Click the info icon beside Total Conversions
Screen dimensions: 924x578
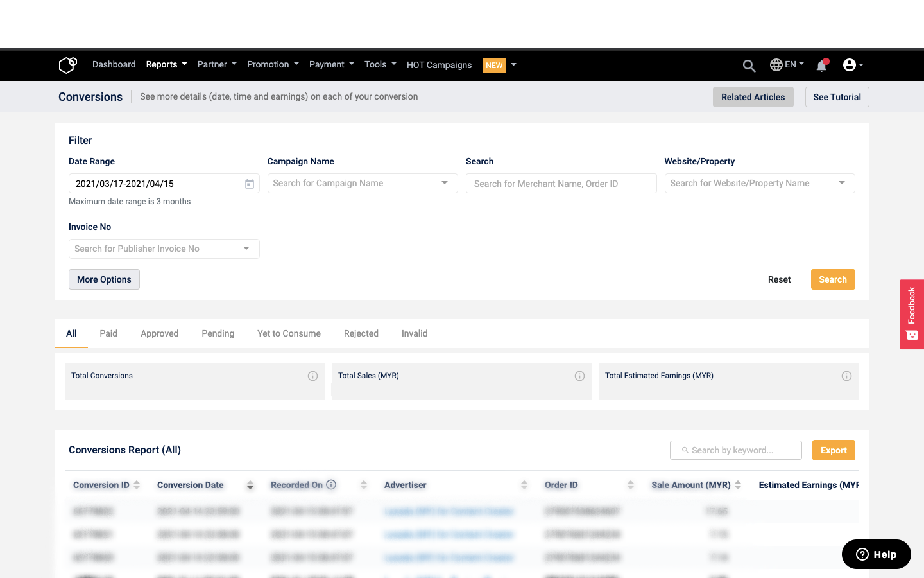312,376
